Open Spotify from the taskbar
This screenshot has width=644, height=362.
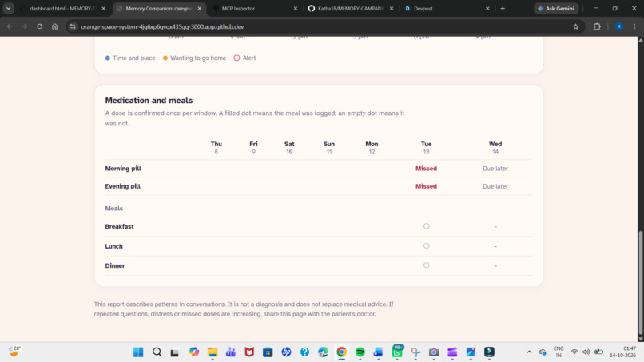pyautogui.click(x=360, y=352)
